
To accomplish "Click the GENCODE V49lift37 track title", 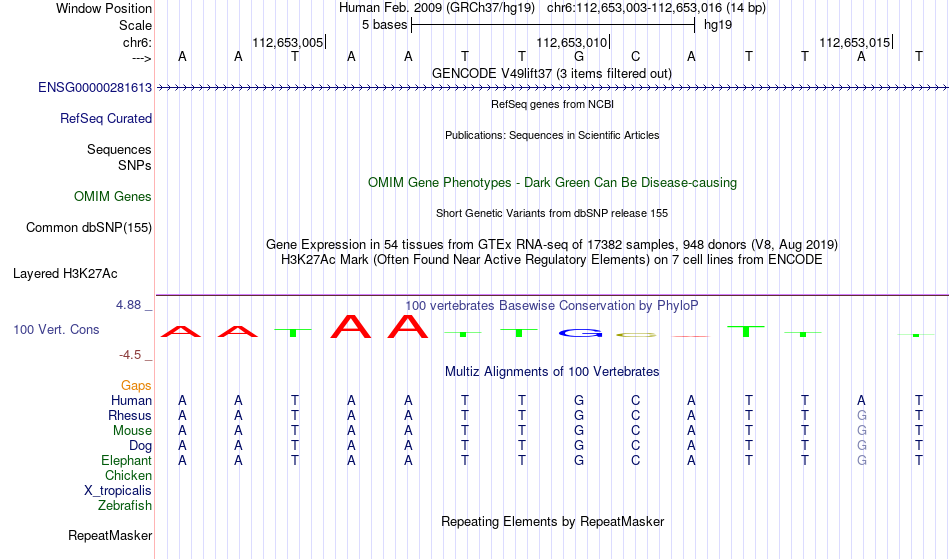I will coord(551,74).
